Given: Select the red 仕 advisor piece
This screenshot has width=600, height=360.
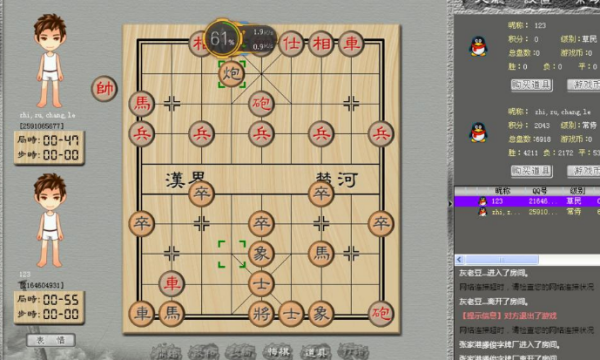Looking at the screenshot, I should [x=291, y=44].
